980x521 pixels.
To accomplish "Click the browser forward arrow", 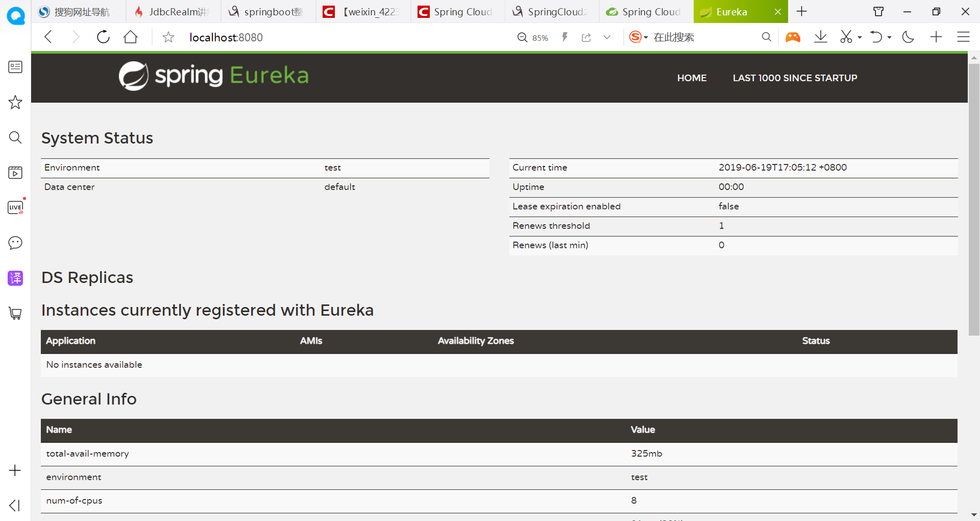I will tap(76, 37).
